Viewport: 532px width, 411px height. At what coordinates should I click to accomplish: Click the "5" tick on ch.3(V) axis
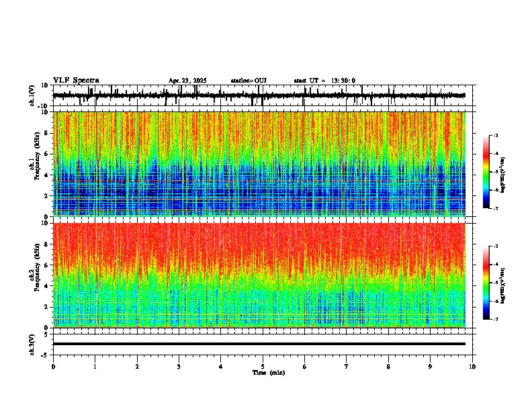point(47,334)
